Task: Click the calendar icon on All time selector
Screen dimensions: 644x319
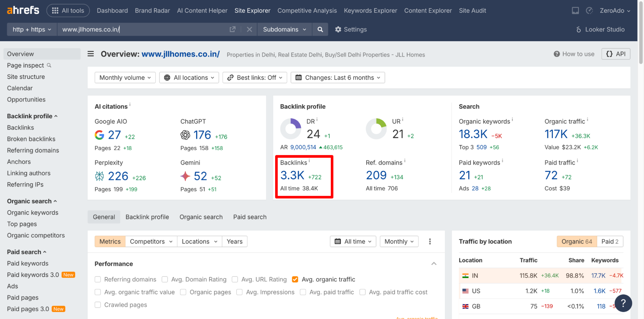Action: click(x=338, y=241)
